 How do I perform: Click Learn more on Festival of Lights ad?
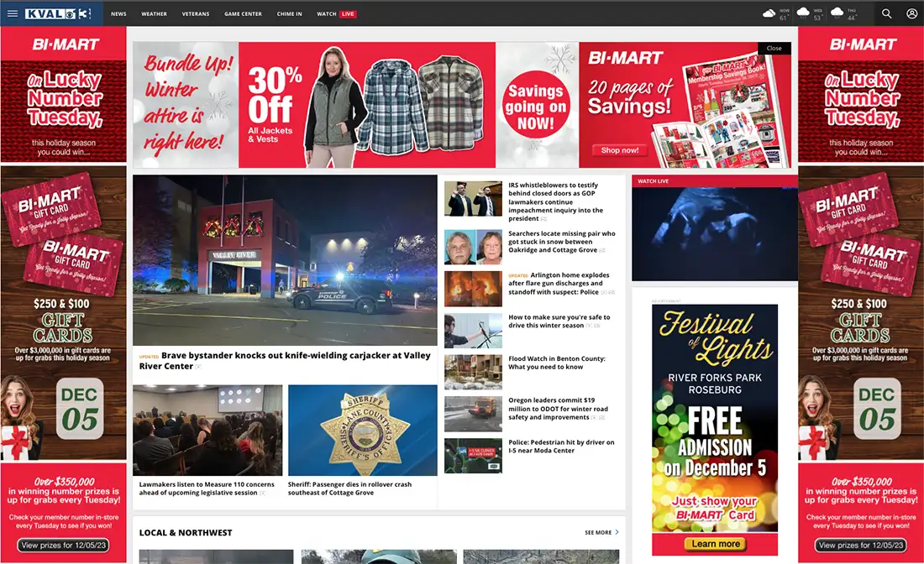click(x=716, y=544)
